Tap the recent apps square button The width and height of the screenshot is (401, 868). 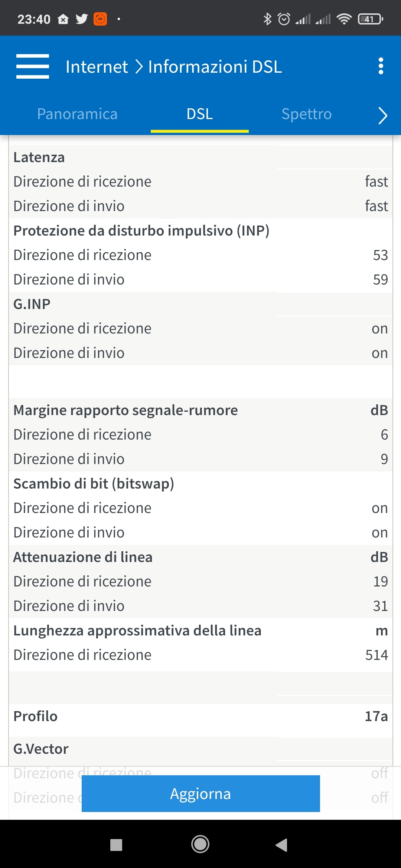point(116,845)
